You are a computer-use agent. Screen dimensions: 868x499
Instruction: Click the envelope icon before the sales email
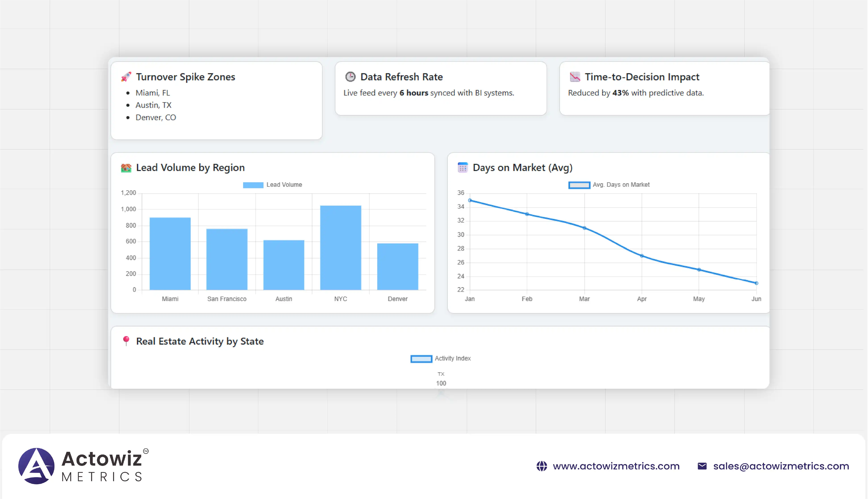click(x=702, y=466)
